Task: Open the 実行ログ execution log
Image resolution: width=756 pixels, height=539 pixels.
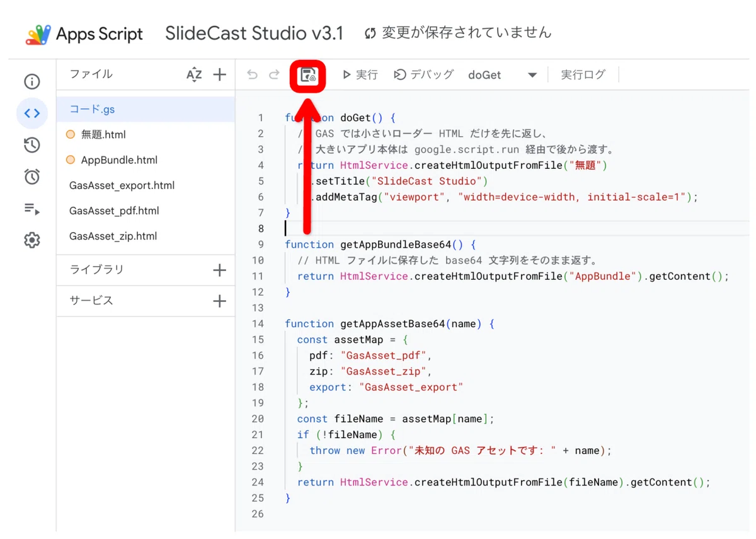Action: tap(583, 75)
